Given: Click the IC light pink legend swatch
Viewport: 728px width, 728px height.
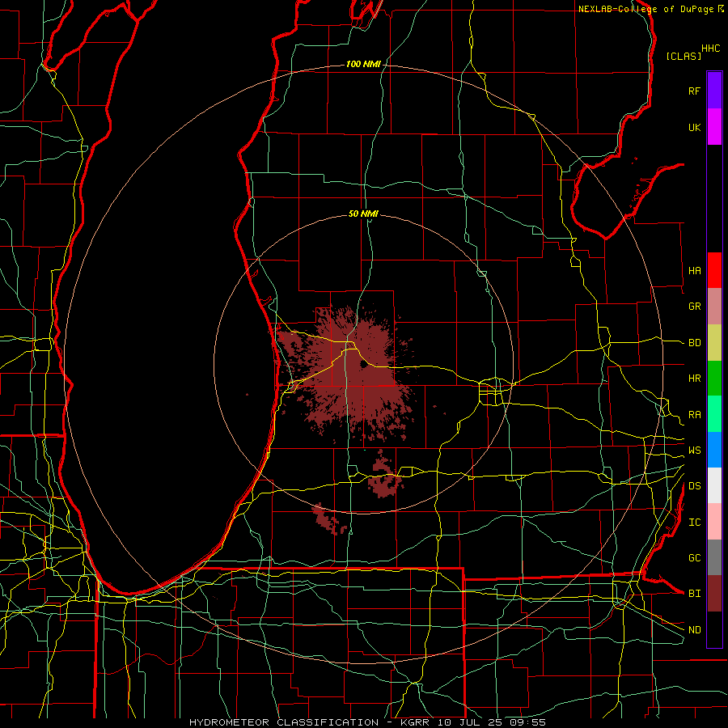Looking at the screenshot, I should point(714,522).
